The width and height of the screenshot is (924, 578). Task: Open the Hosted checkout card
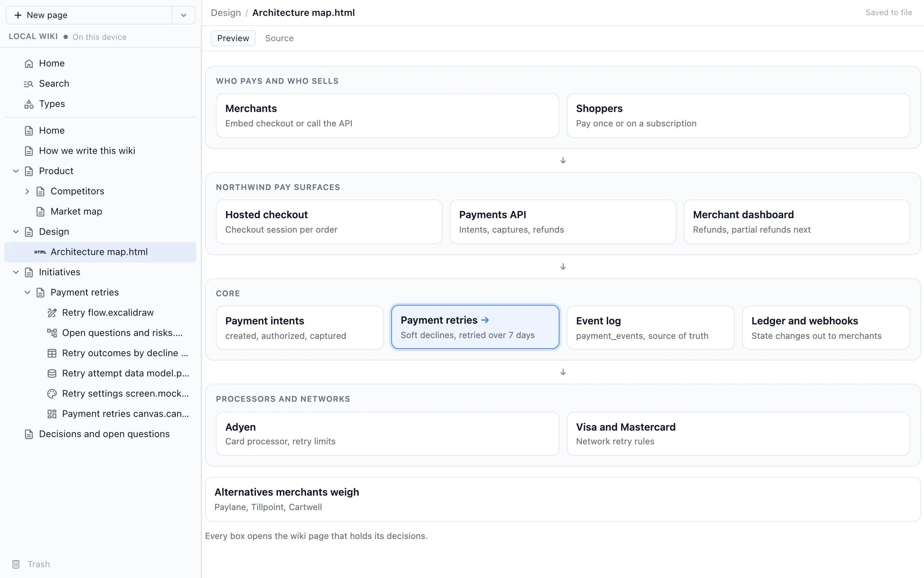329,222
